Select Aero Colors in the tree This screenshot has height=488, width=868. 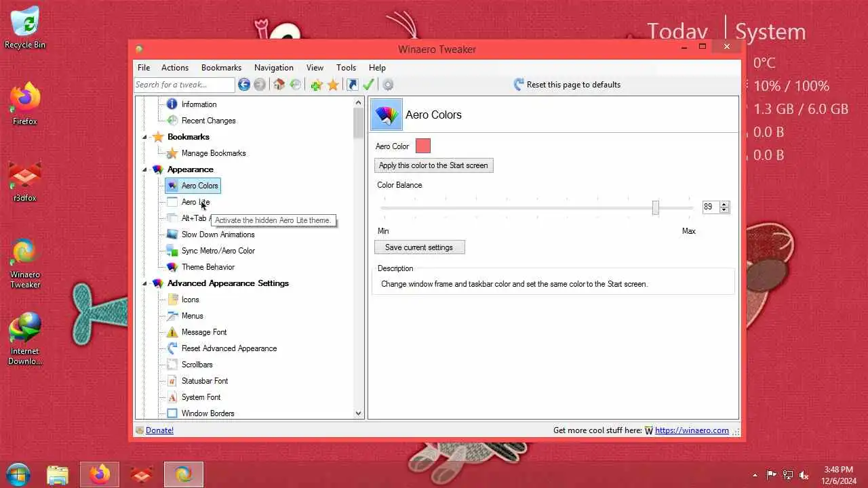click(193, 186)
